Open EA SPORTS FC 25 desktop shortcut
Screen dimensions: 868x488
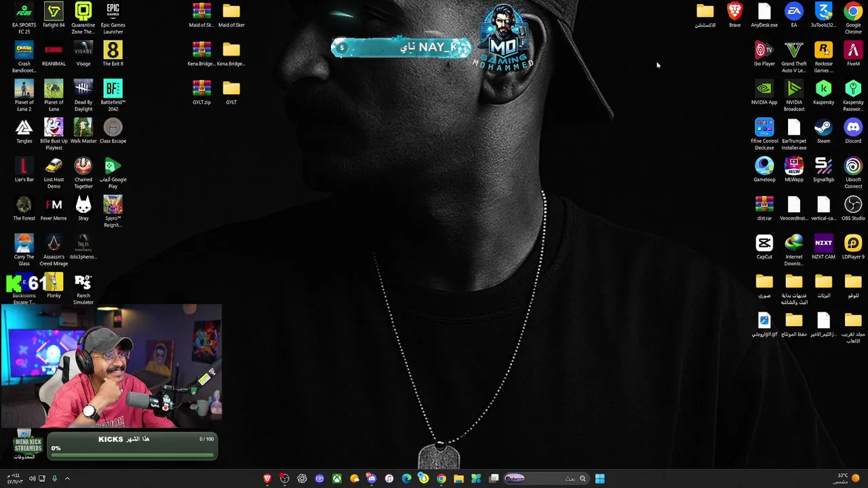click(24, 18)
